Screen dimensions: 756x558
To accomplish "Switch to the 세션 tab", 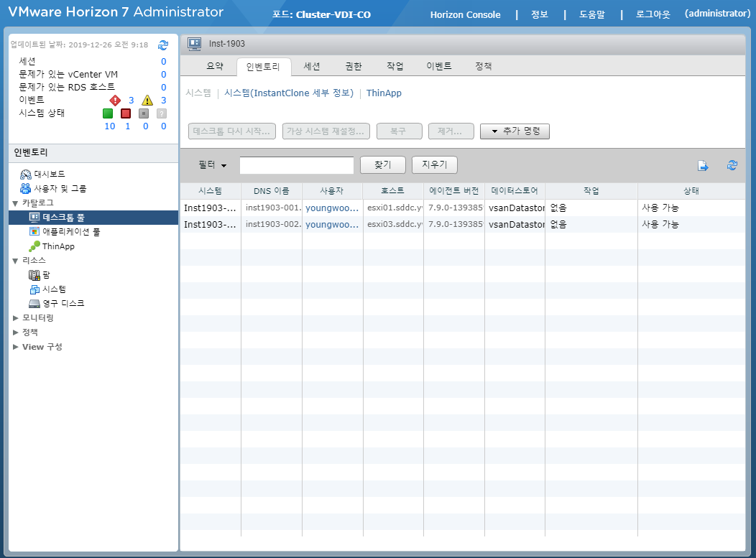I will (x=311, y=66).
